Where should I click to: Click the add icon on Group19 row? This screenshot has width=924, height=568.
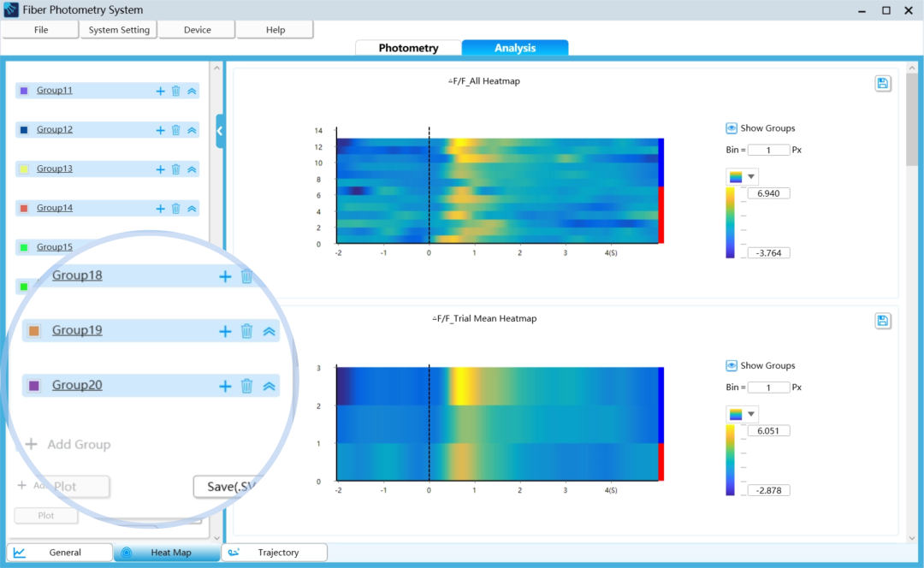click(225, 331)
